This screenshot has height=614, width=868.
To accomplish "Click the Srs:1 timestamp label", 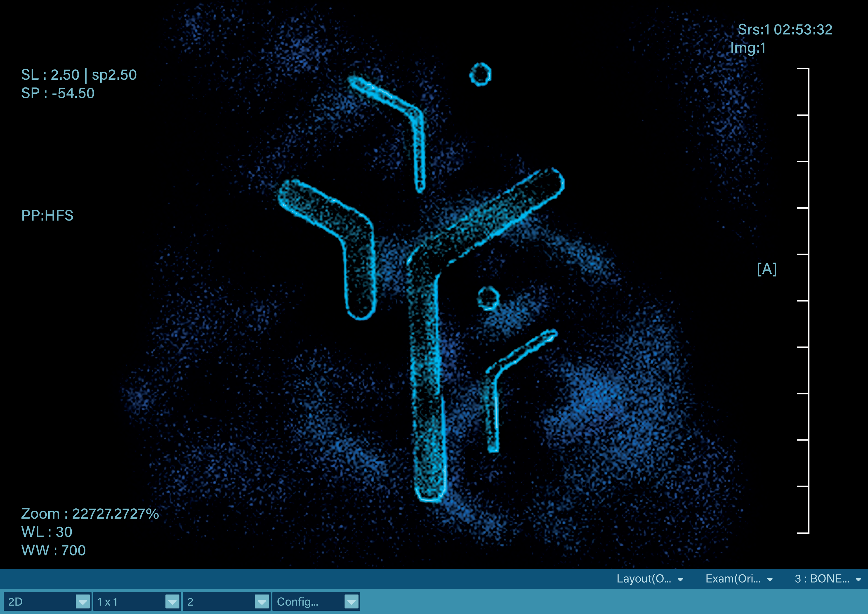I will [x=785, y=29].
